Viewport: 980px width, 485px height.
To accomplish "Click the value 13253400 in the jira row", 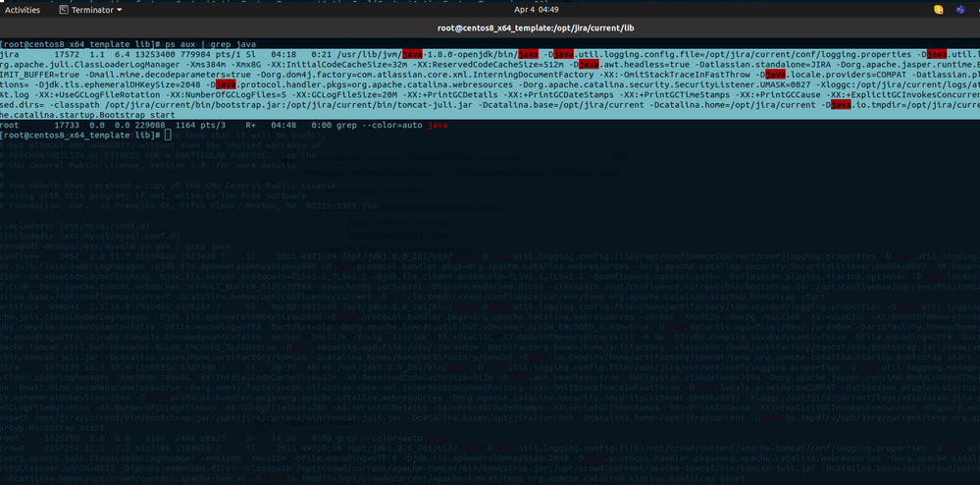I will [145, 54].
